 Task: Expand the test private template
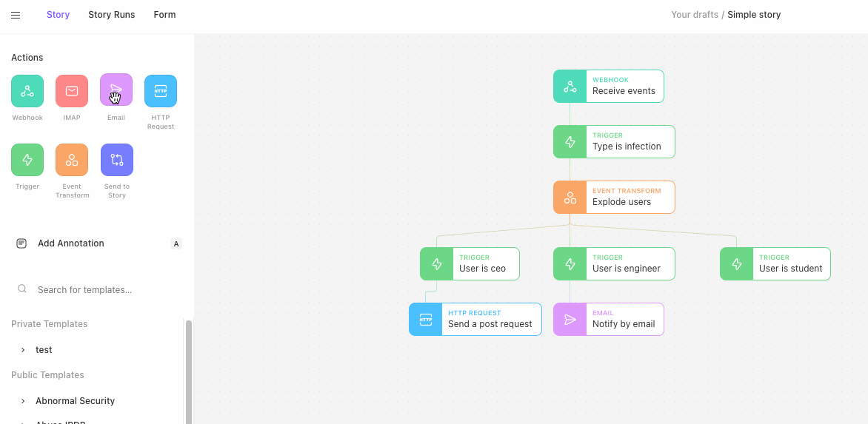tap(23, 350)
